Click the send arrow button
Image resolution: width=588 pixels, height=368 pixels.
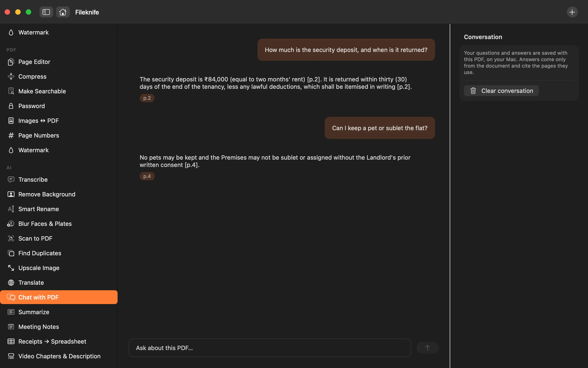click(427, 348)
